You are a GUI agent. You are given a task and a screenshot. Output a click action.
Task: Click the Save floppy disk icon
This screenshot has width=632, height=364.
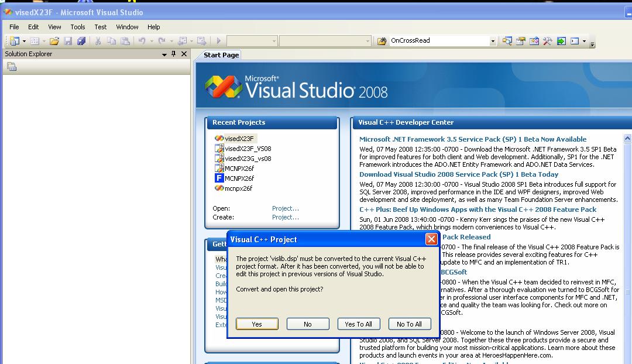[68, 41]
